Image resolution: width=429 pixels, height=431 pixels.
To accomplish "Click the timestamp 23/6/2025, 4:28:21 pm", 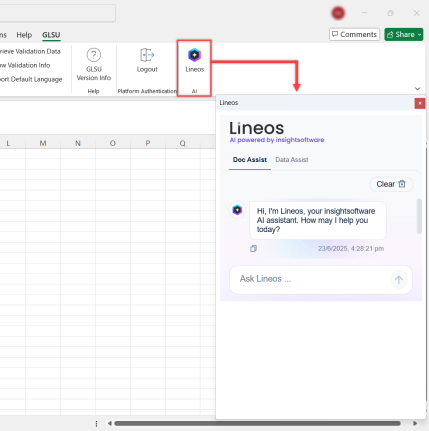I will click(x=351, y=249).
